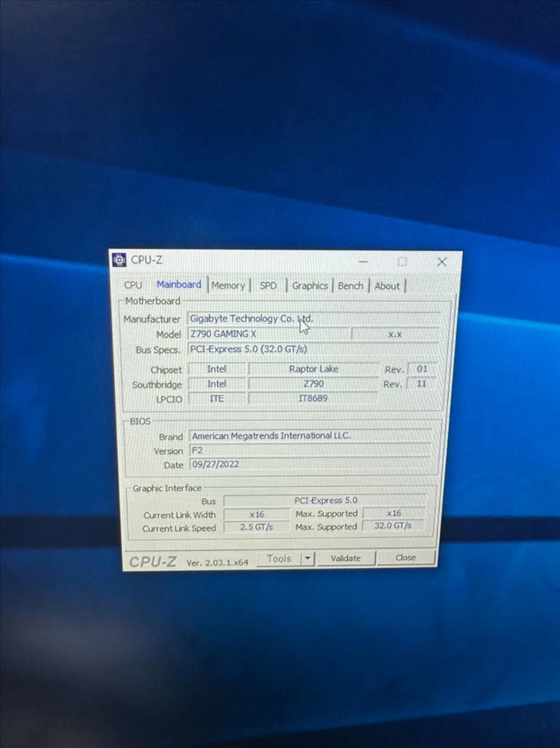560x748 pixels.
Task: Open the Graphics tab
Action: click(310, 285)
